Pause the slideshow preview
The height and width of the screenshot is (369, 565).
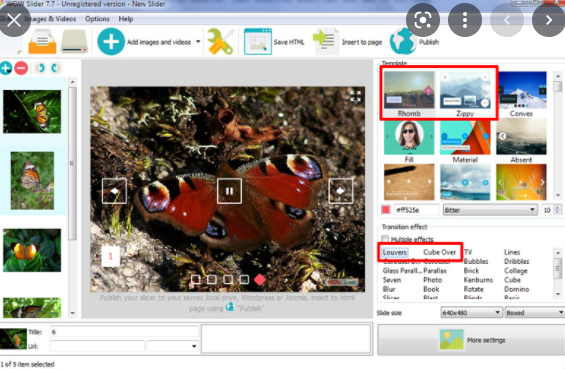click(x=229, y=191)
